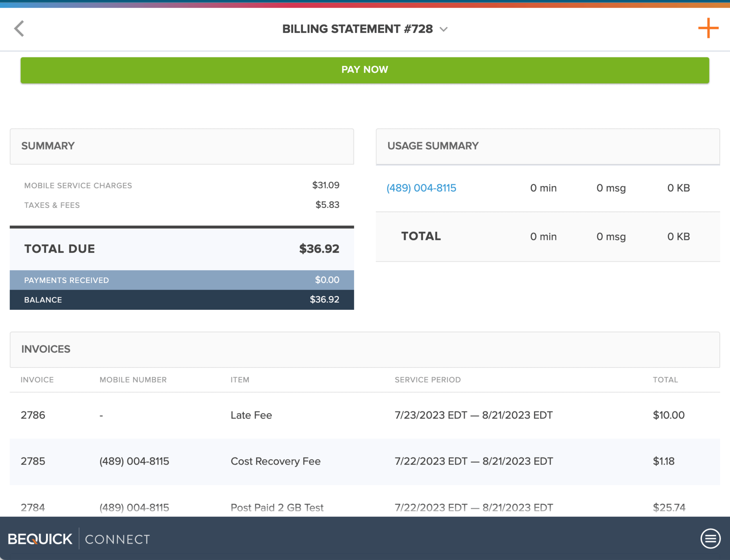Viewport: 730px width, 560px height.
Task: Click the back arrow to return
Action: 19,29
